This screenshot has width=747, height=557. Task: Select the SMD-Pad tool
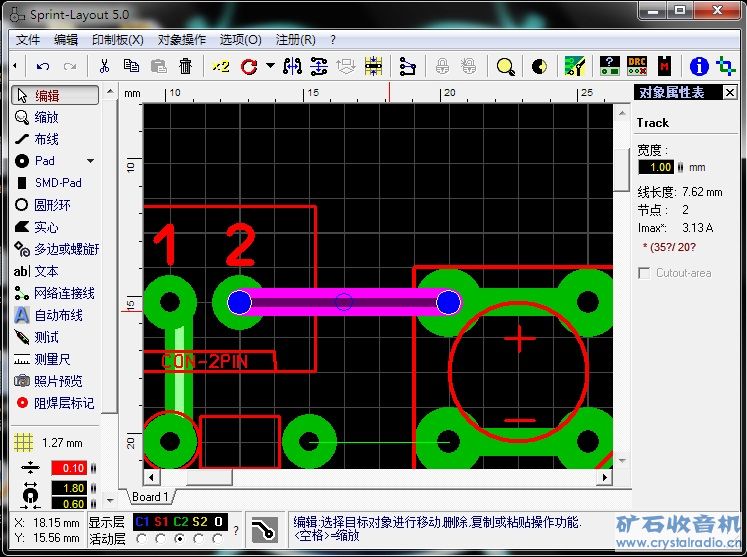point(57,183)
